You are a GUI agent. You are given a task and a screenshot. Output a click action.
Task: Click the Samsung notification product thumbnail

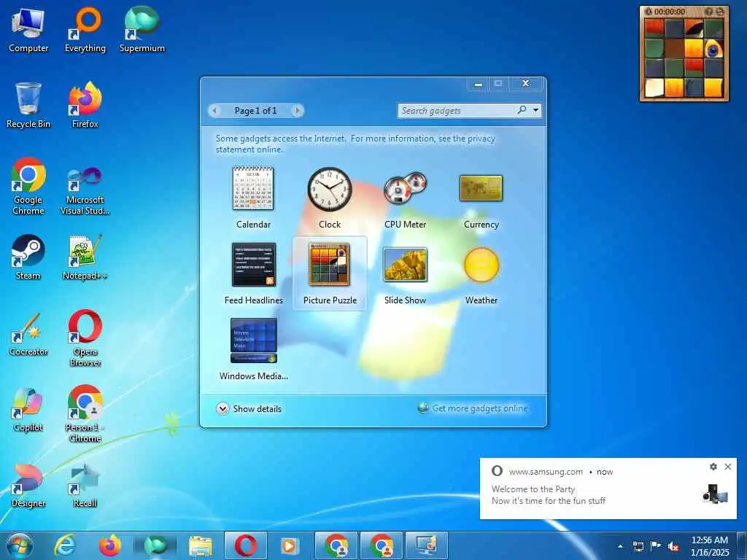715,494
